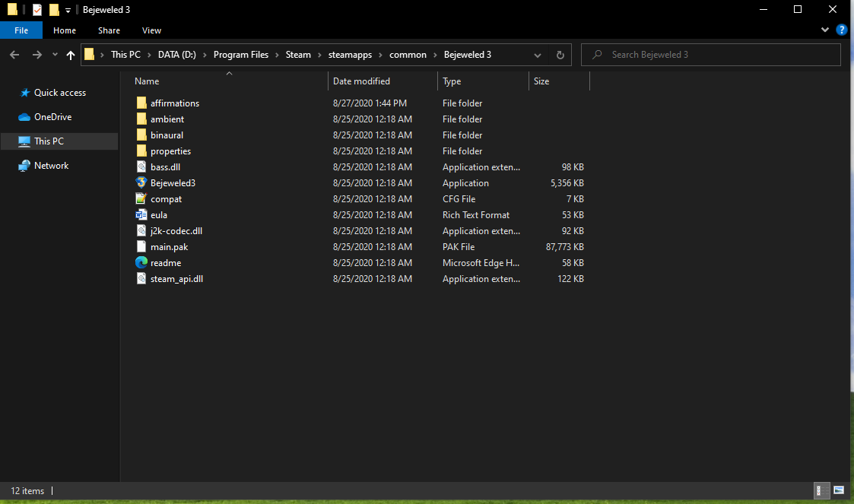854x504 pixels.
Task: Click the 8/27/2020 1:44 PM date
Action: pyautogui.click(x=370, y=103)
